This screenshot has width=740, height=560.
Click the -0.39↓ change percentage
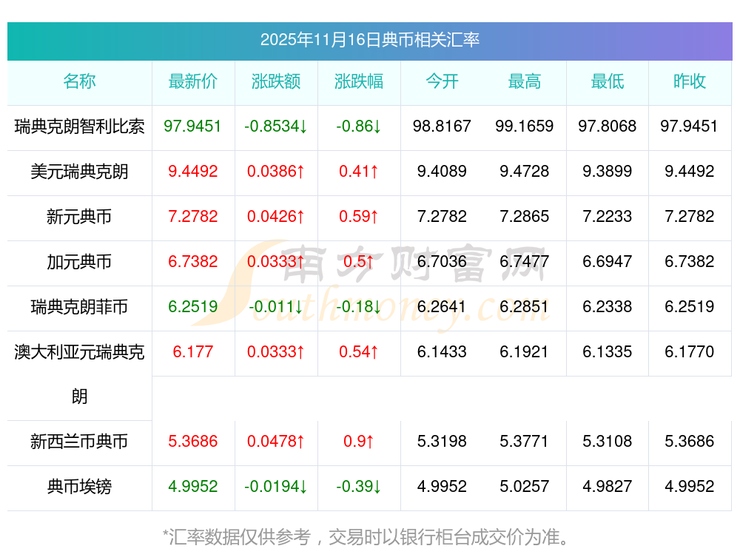pos(359,487)
